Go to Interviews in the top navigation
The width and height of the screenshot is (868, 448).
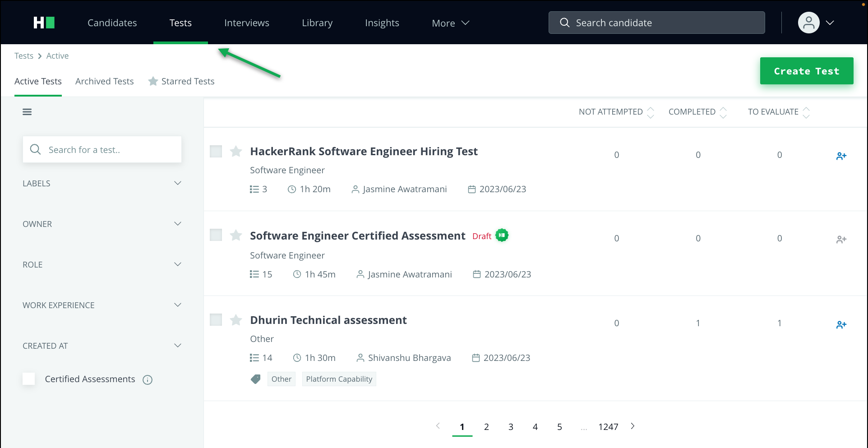point(247,23)
